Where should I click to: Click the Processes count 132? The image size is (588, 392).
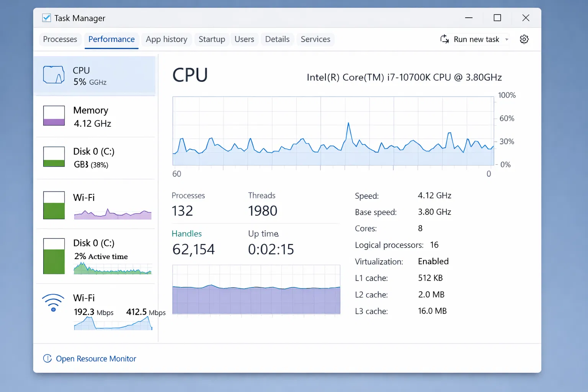182,211
